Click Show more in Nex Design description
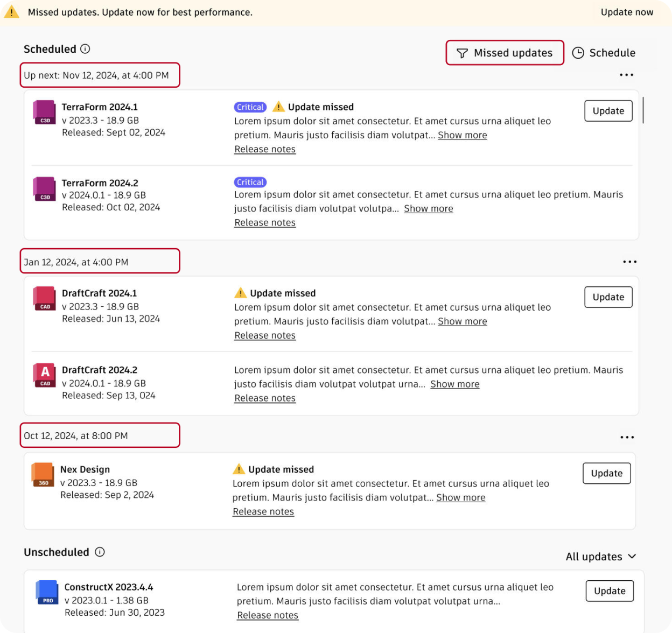 460,497
